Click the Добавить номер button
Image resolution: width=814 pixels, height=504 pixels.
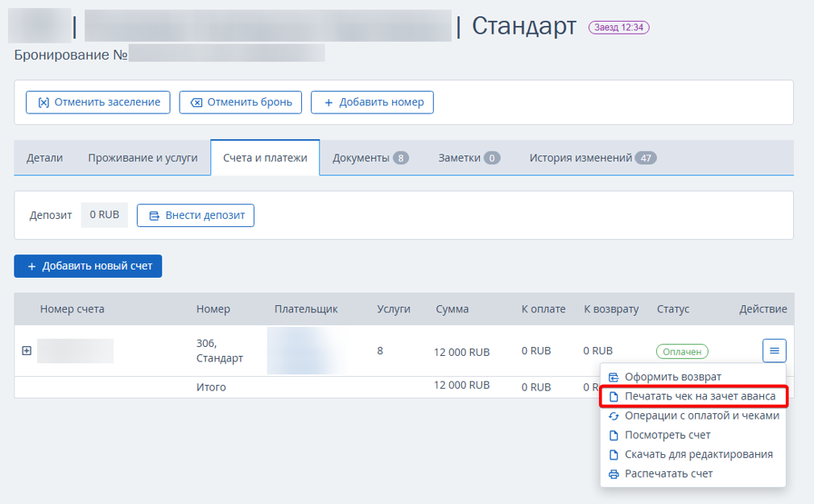(372, 102)
